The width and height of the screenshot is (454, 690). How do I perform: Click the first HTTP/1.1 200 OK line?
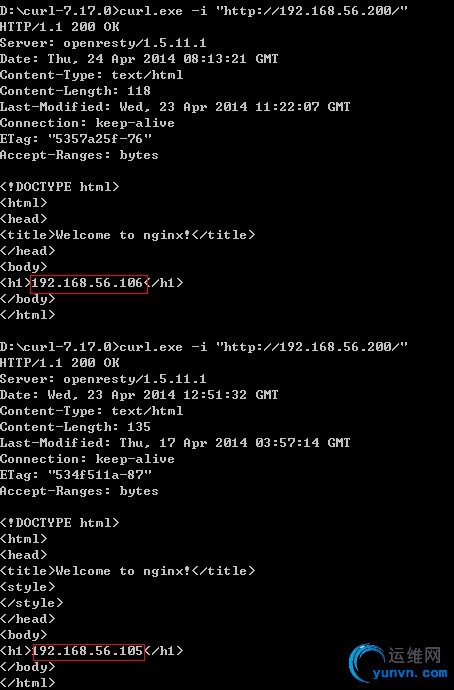point(60,27)
